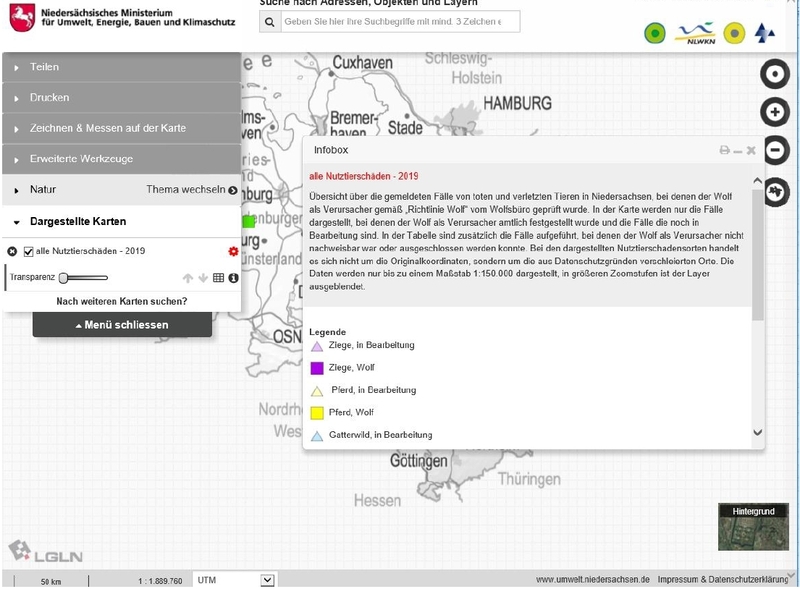Show layer info icon next to Transparenz

coord(233,278)
